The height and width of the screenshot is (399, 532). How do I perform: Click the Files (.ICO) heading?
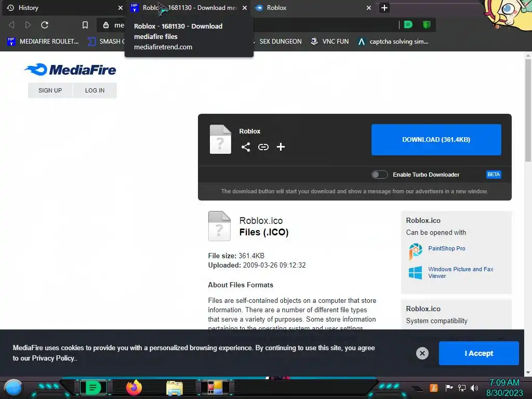[264, 232]
